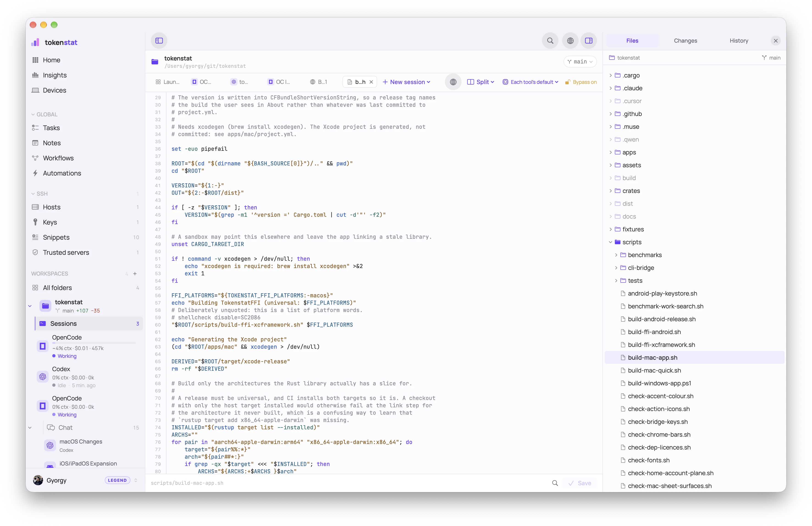Collapse the scripts folder in file tree

(x=610, y=242)
